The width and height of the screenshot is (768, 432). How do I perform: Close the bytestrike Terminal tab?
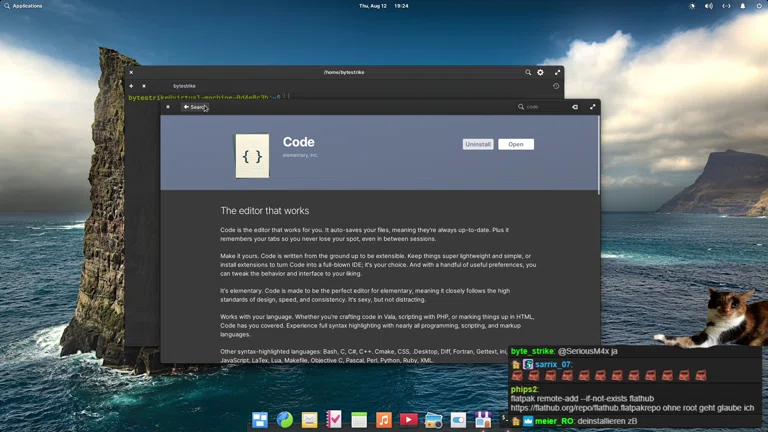click(144, 86)
